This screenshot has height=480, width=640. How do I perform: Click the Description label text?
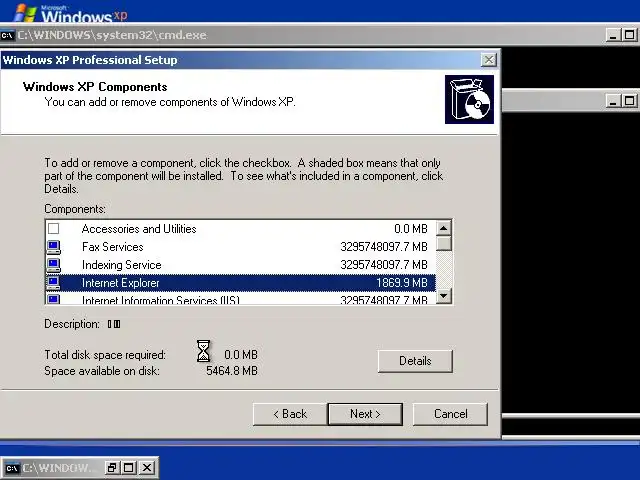pos(72,324)
